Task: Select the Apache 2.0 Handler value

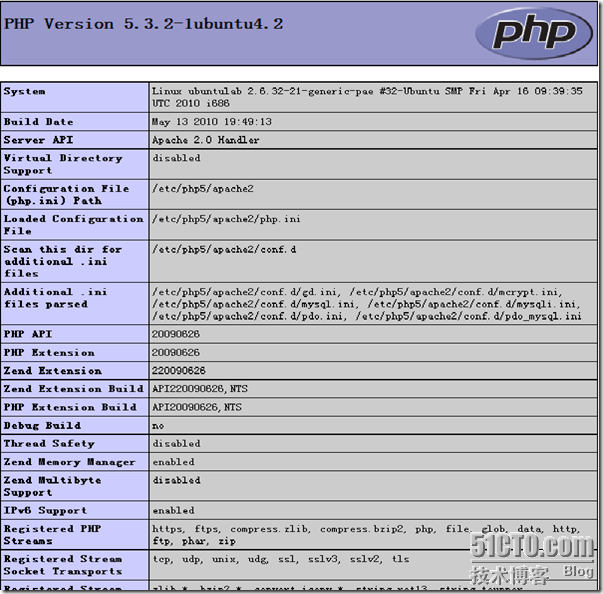Action: [205, 140]
